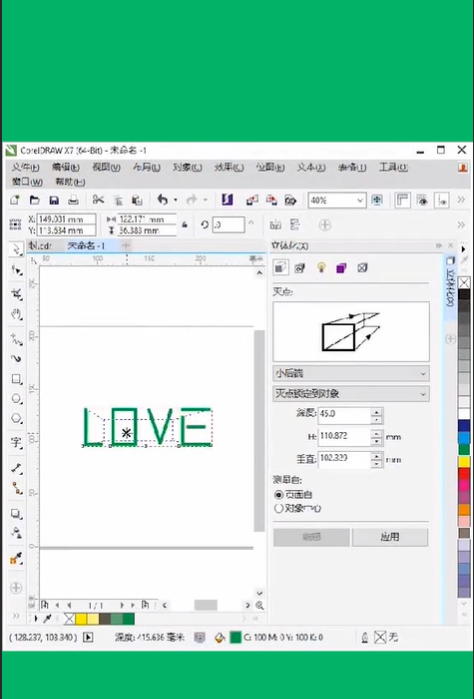Open the vanishing point lock dropdown
This screenshot has height=699, width=474.
(351, 394)
